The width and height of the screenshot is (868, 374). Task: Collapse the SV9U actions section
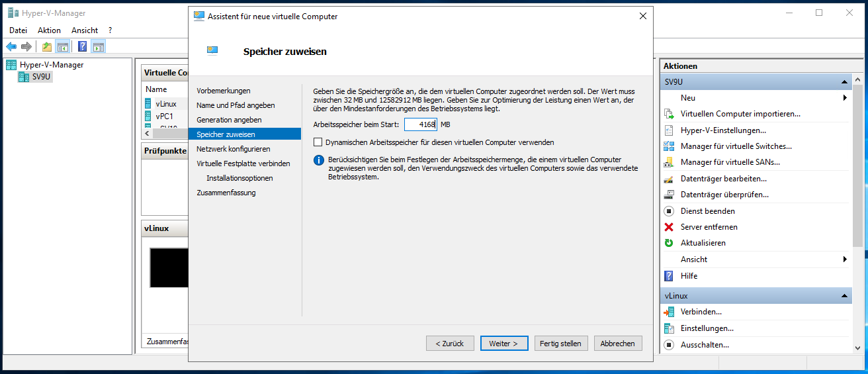pos(845,82)
